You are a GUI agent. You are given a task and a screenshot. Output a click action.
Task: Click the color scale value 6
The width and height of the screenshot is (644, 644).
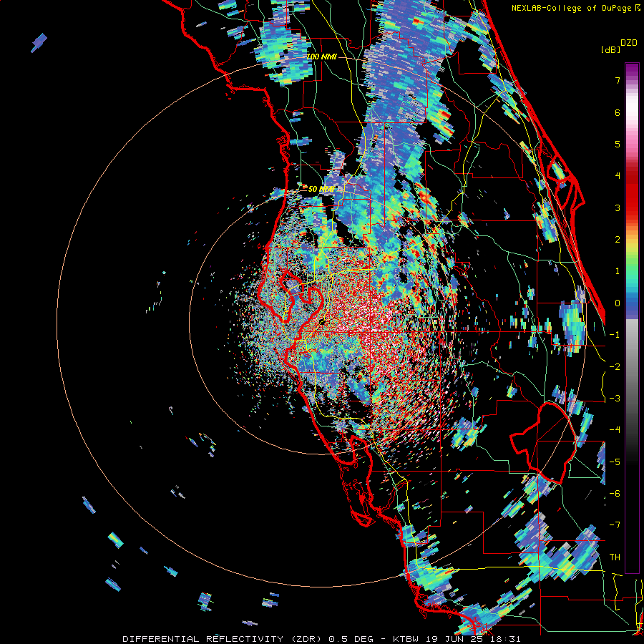point(618,112)
